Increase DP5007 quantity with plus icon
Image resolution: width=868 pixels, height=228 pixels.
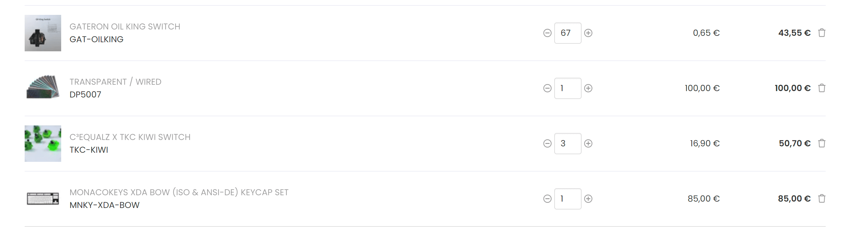pyautogui.click(x=588, y=88)
